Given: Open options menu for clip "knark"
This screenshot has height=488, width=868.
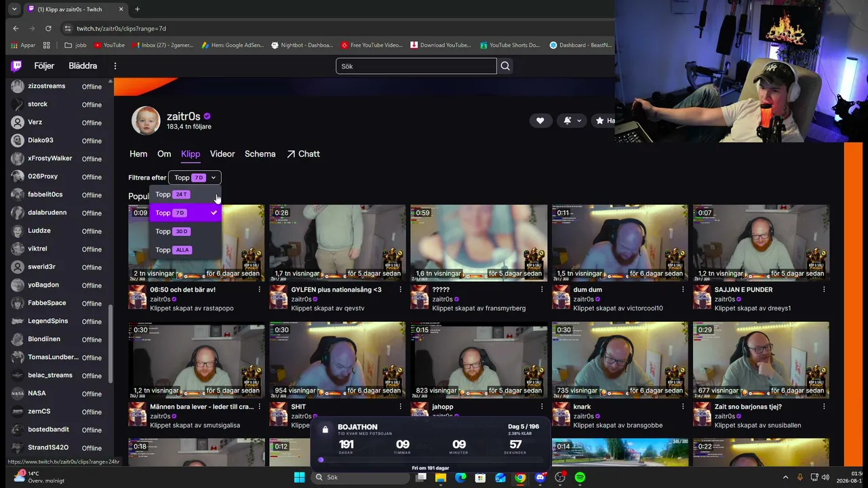Looking at the screenshot, I should point(683,407).
